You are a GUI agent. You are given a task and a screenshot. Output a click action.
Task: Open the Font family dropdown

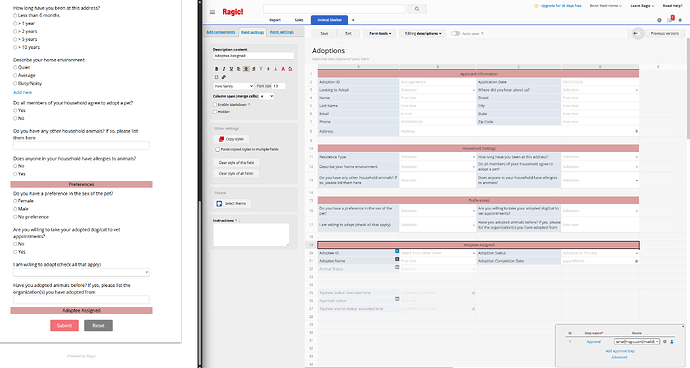[x=233, y=86]
